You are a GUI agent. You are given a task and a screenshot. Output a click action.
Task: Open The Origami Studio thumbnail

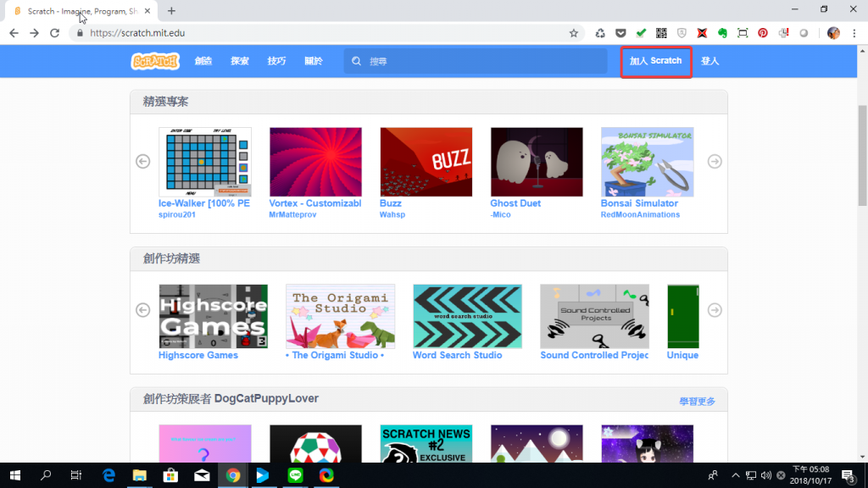(341, 317)
